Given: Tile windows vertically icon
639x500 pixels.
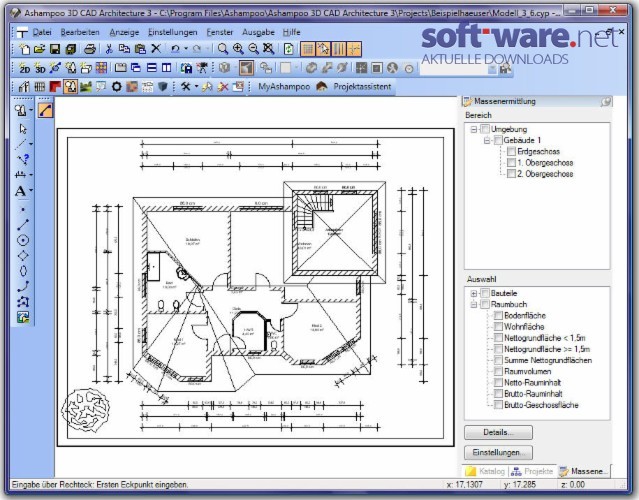Looking at the screenshot, I should point(166,68).
